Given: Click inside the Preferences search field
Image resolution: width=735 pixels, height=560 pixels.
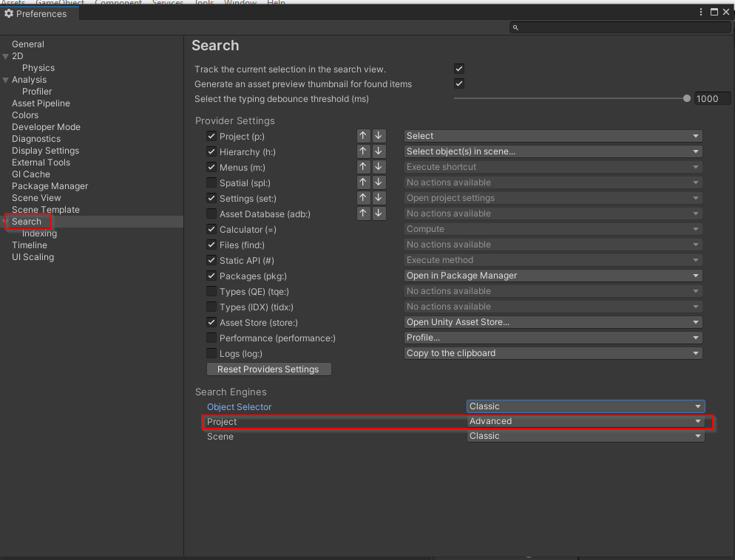Looking at the screenshot, I should pos(621,27).
